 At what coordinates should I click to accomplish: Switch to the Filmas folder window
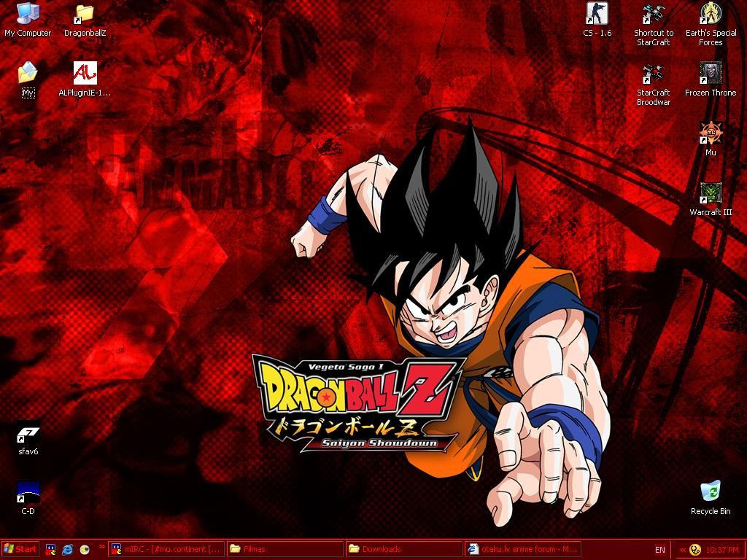(x=285, y=549)
